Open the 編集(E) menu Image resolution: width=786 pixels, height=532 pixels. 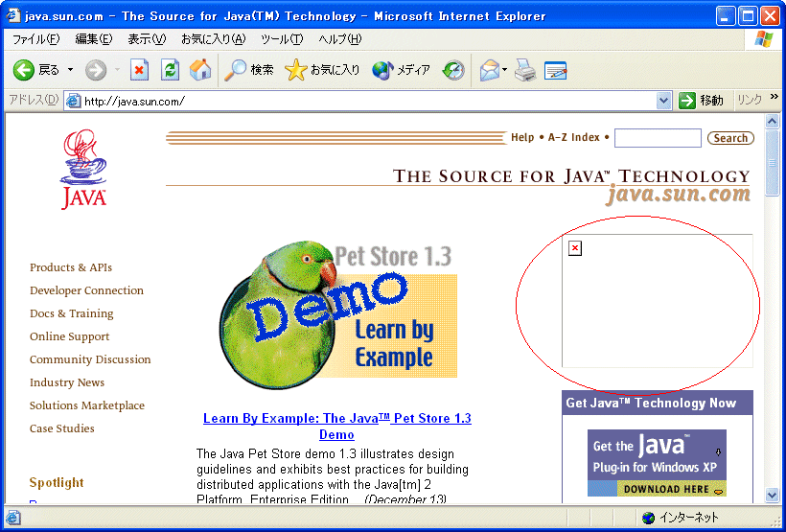click(x=94, y=39)
